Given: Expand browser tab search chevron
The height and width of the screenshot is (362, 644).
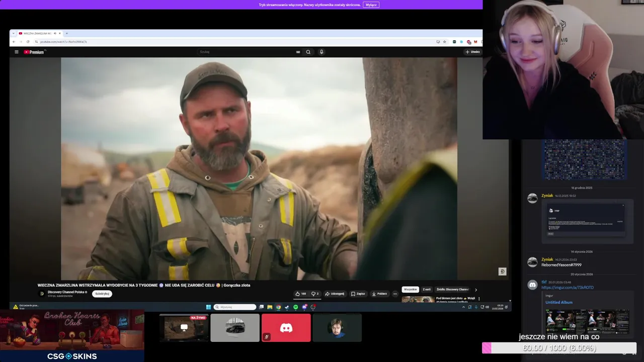Looking at the screenshot, I should (x=13, y=33).
